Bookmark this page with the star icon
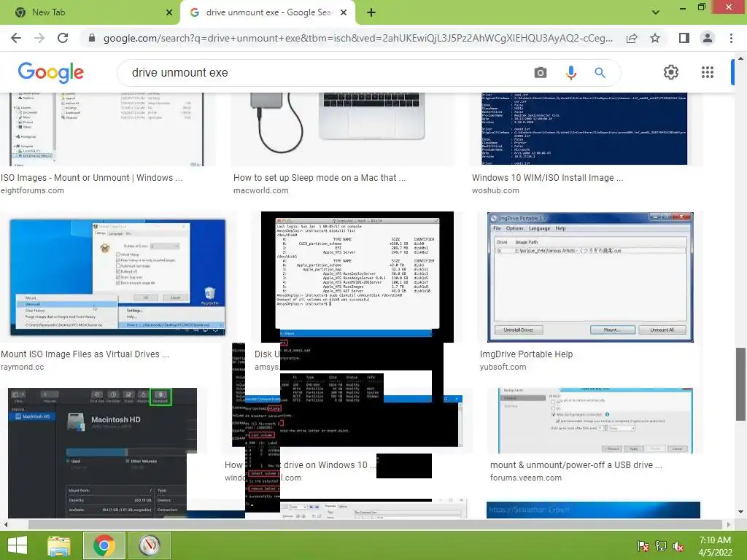 tap(655, 38)
